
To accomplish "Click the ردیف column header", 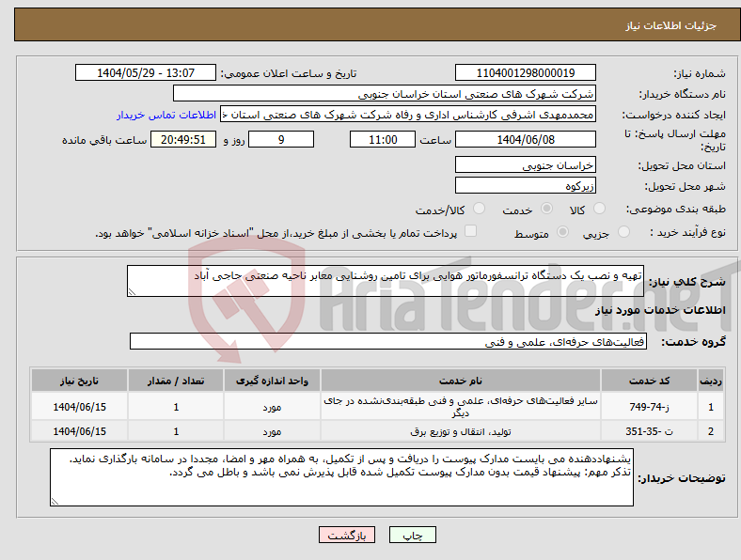I will tap(711, 381).
